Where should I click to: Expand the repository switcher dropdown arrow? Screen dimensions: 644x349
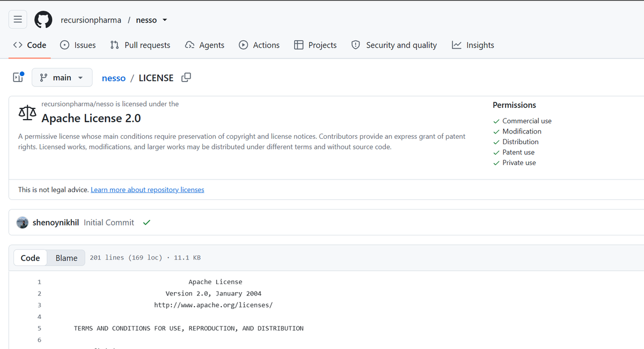(x=165, y=20)
